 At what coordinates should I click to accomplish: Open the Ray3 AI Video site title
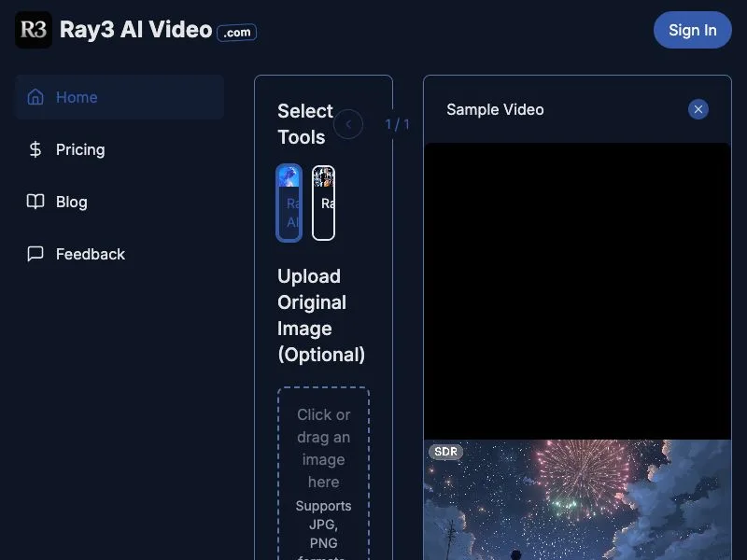(135, 30)
